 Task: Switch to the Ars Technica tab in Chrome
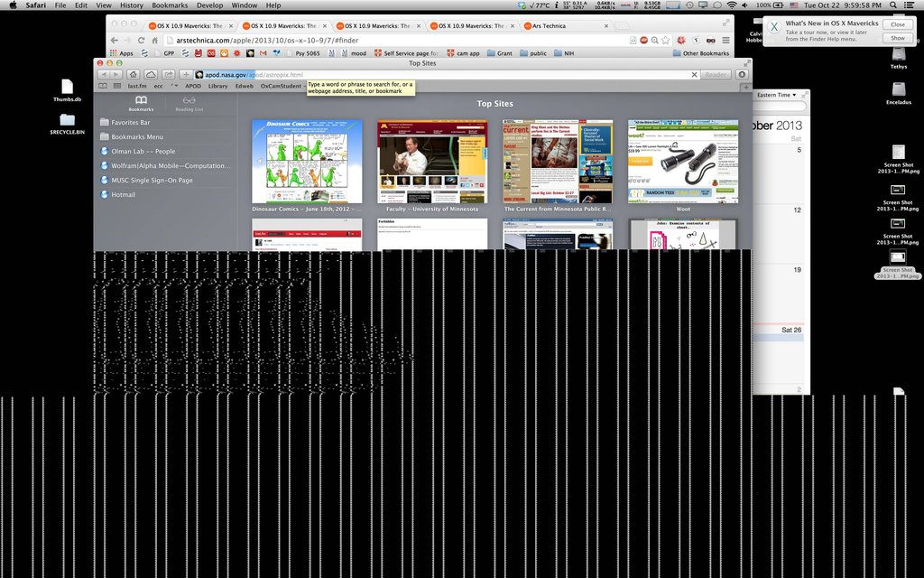(x=561, y=26)
